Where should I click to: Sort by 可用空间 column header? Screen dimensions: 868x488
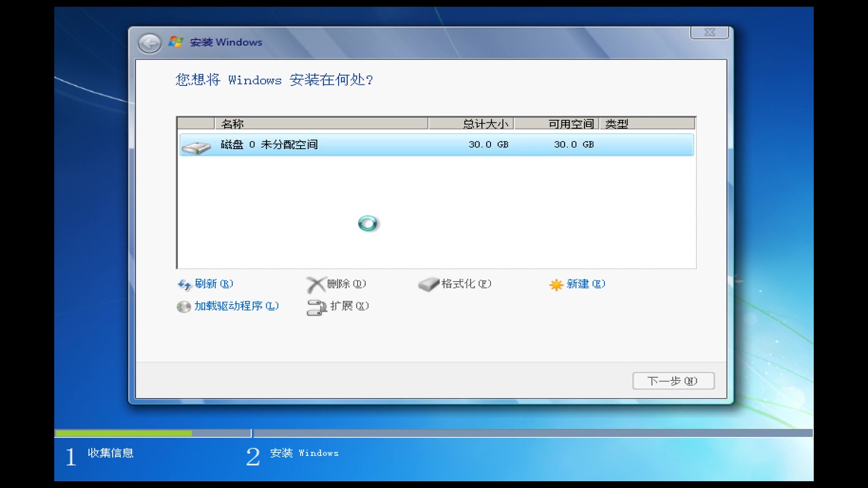pyautogui.click(x=557, y=123)
